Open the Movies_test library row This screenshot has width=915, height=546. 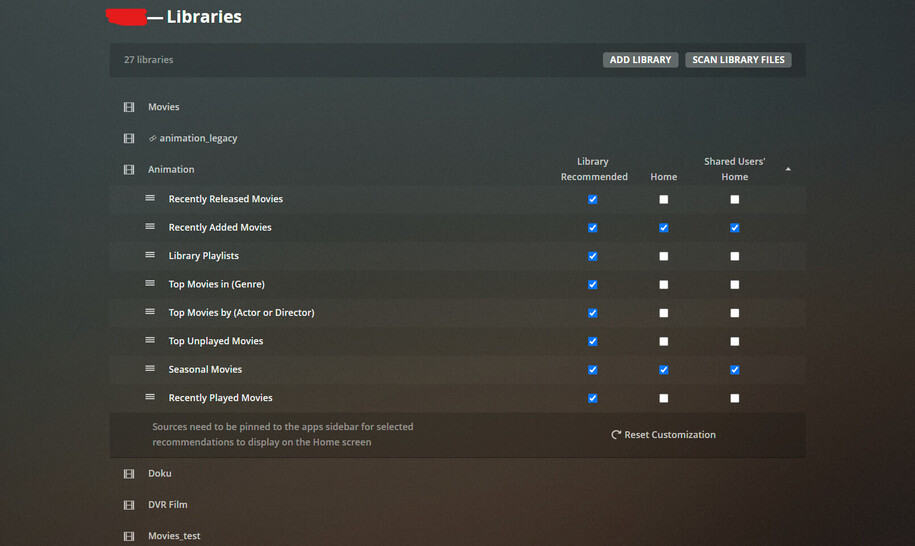[x=458, y=536]
